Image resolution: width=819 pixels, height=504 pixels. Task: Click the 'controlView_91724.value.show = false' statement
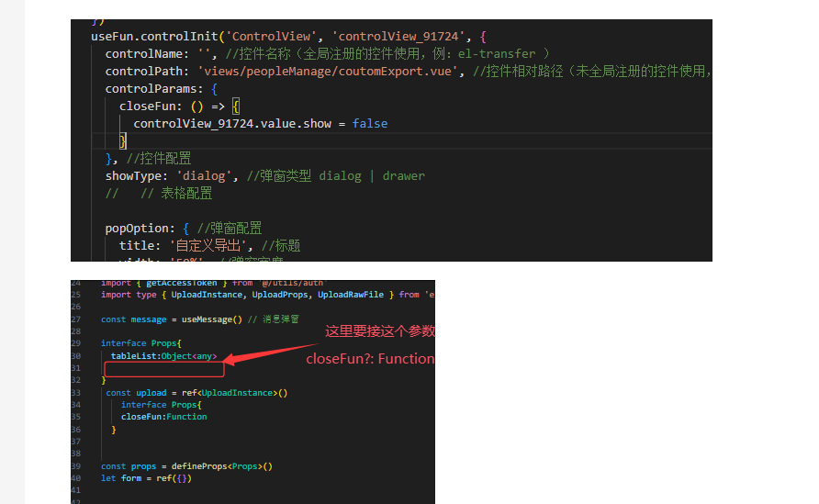click(260, 124)
